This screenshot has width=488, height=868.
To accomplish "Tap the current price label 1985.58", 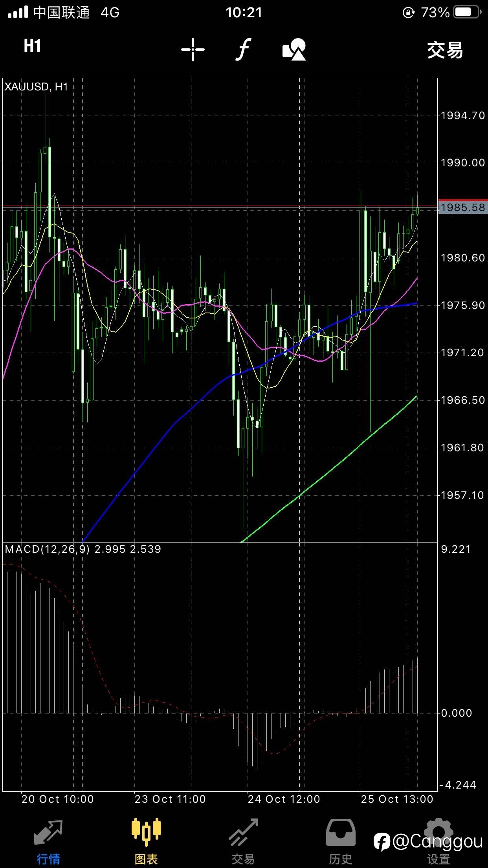I will 463,207.
